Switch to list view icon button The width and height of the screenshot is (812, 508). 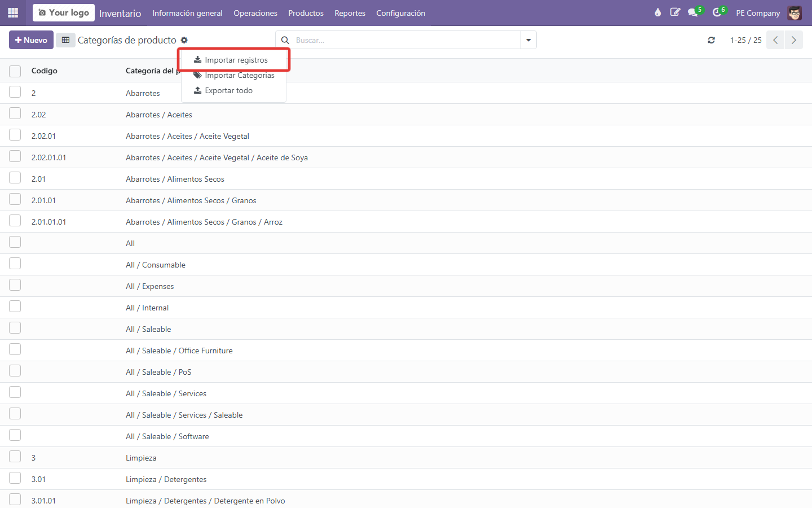pyautogui.click(x=65, y=40)
